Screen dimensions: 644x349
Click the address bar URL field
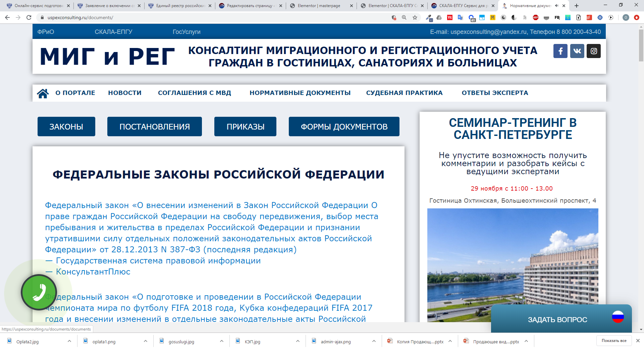(215, 17)
